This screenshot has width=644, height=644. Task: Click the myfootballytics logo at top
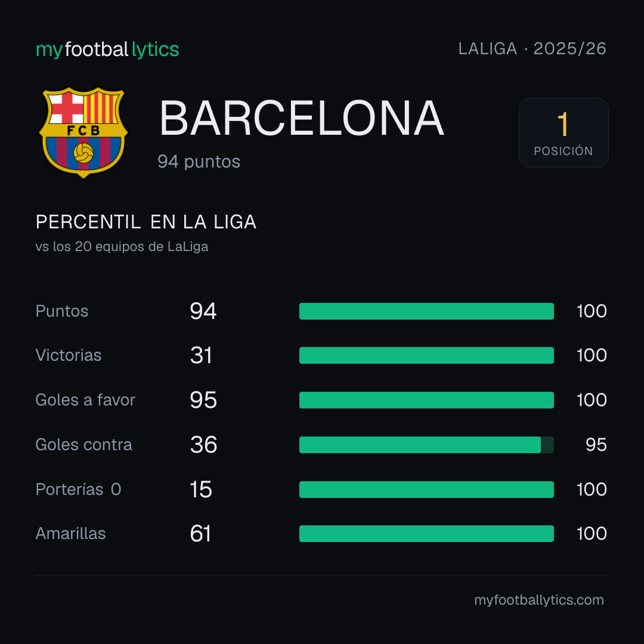tap(107, 49)
